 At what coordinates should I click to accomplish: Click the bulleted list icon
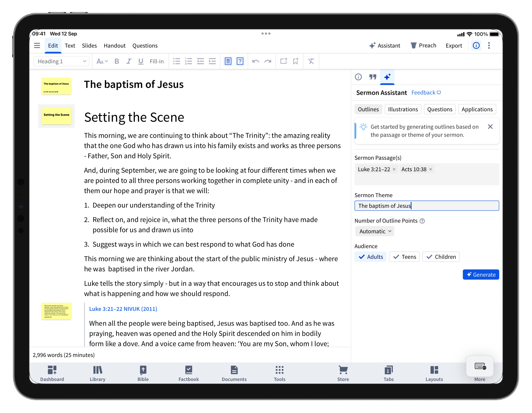tap(176, 61)
